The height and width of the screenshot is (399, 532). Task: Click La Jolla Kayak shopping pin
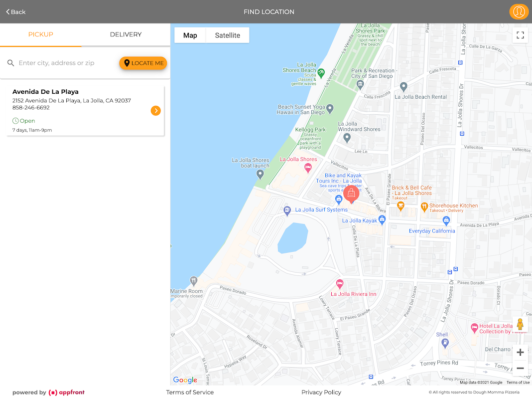pyautogui.click(x=382, y=220)
